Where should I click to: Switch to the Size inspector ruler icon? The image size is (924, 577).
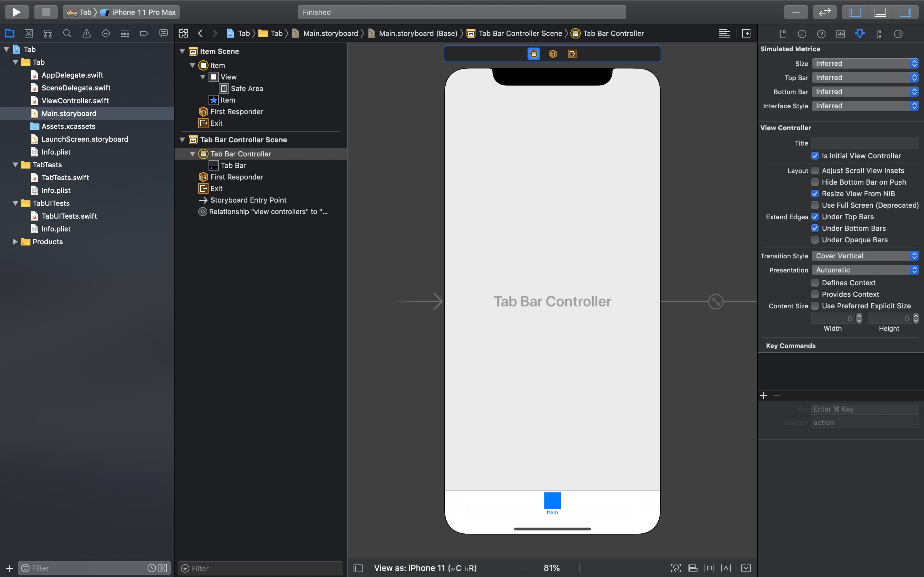coord(878,34)
